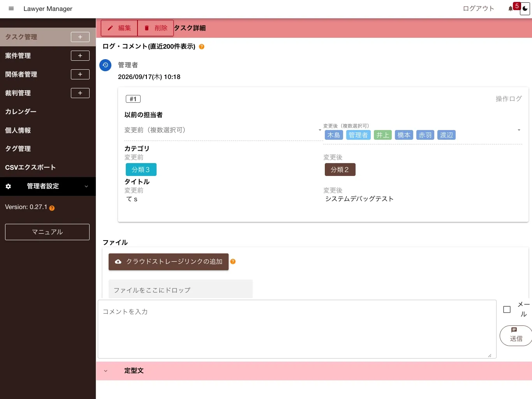Expand the 定型文 section chevron

106,371
